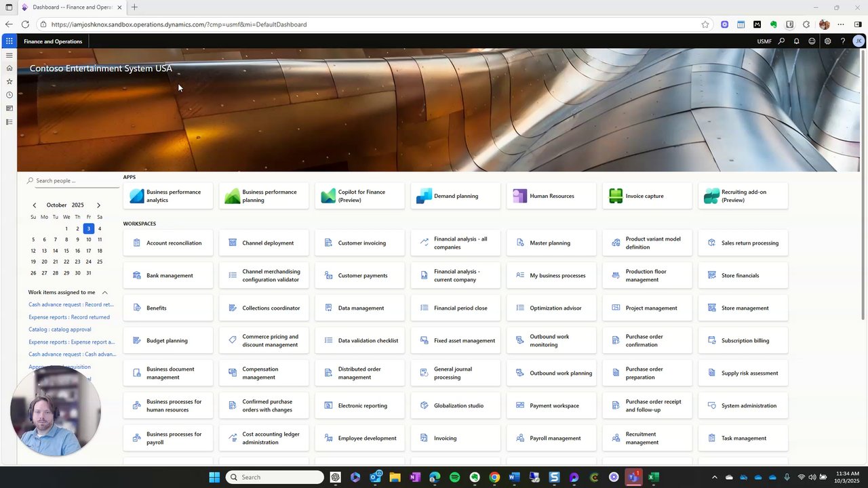Open the USMF company picker
The image size is (868, 488).
click(764, 41)
